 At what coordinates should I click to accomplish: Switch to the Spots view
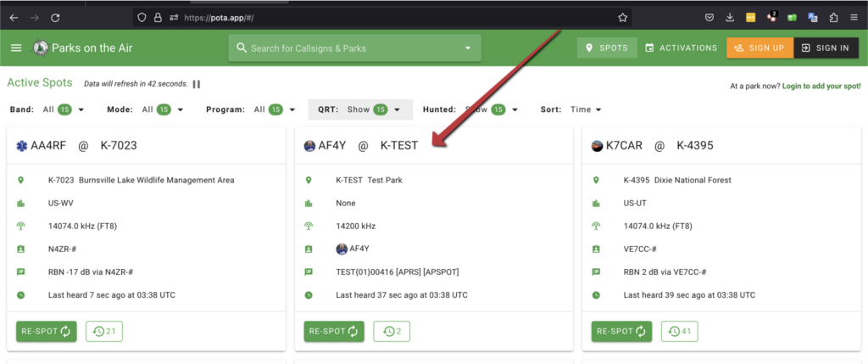tap(607, 48)
